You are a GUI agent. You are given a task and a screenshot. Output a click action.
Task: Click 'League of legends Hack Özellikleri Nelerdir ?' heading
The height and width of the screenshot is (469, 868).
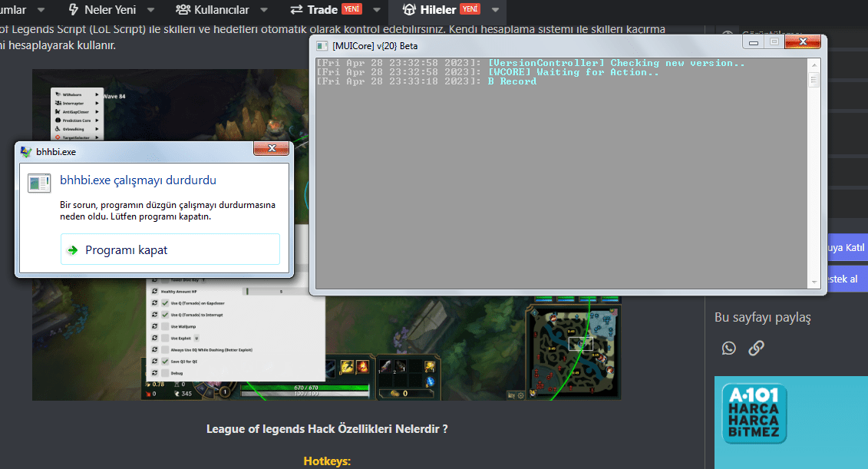tap(327, 428)
